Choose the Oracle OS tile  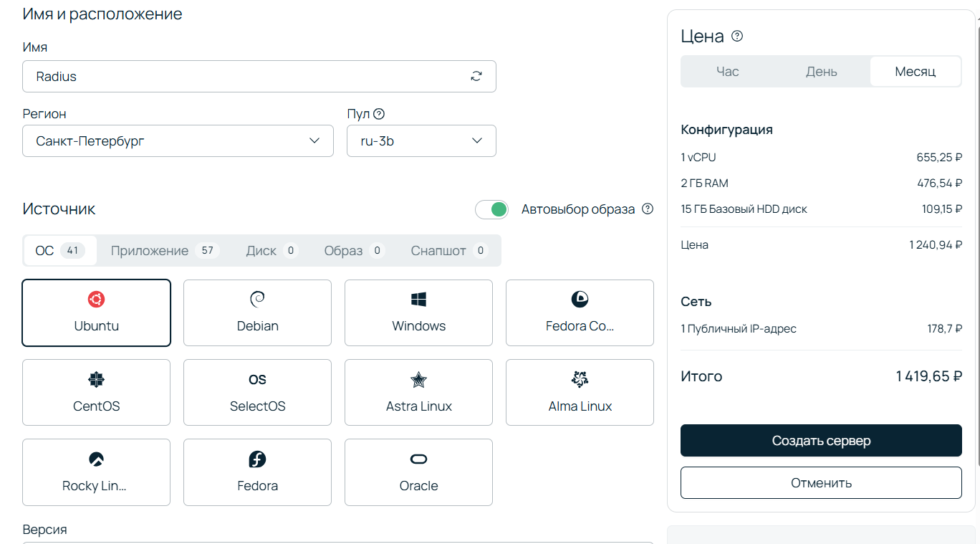tap(418, 472)
